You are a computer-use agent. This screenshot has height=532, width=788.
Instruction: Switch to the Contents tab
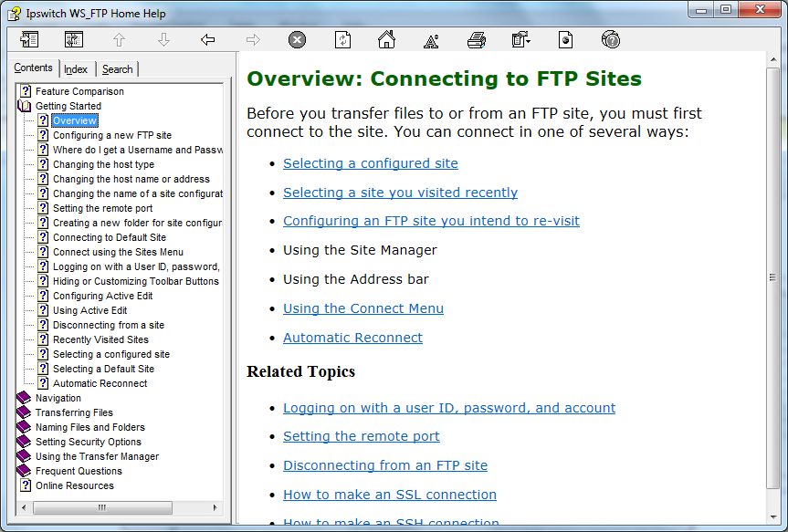click(33, 68)
